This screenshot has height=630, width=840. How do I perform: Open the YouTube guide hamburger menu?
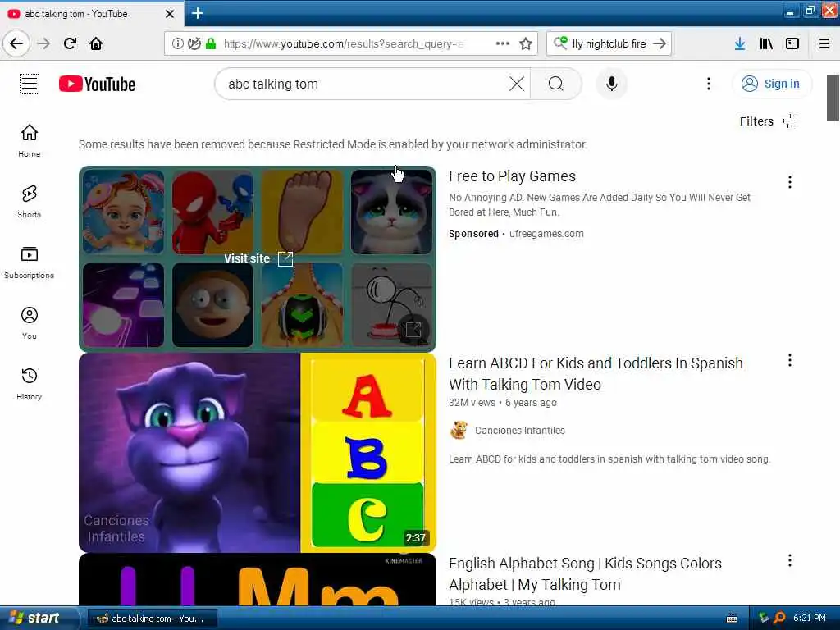coord(30,84)
